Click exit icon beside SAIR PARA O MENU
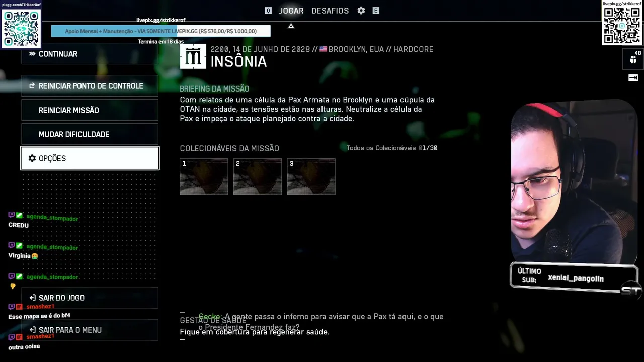This screenshot has height=362, width=644. pyautogui.click(x=32, y=330)
